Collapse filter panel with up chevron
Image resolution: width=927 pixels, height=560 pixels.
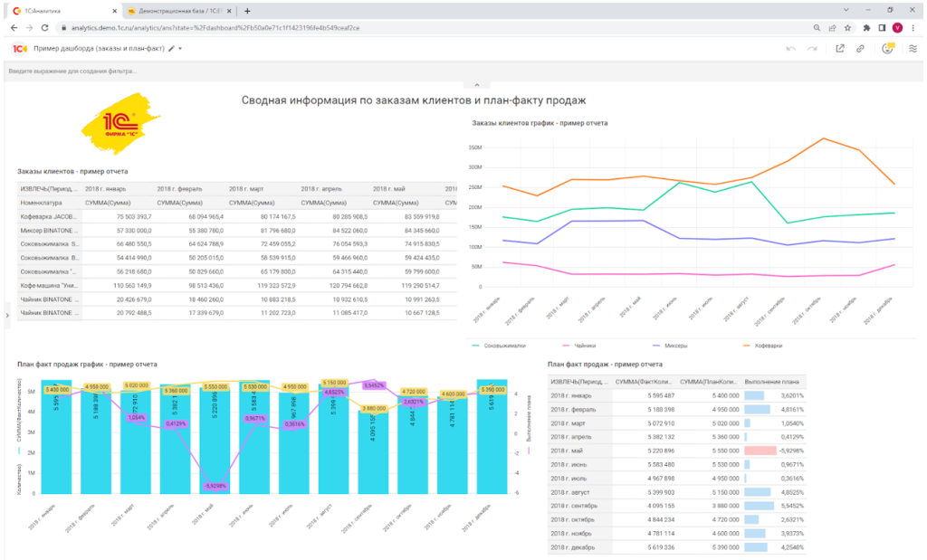[x=477, y=85]
